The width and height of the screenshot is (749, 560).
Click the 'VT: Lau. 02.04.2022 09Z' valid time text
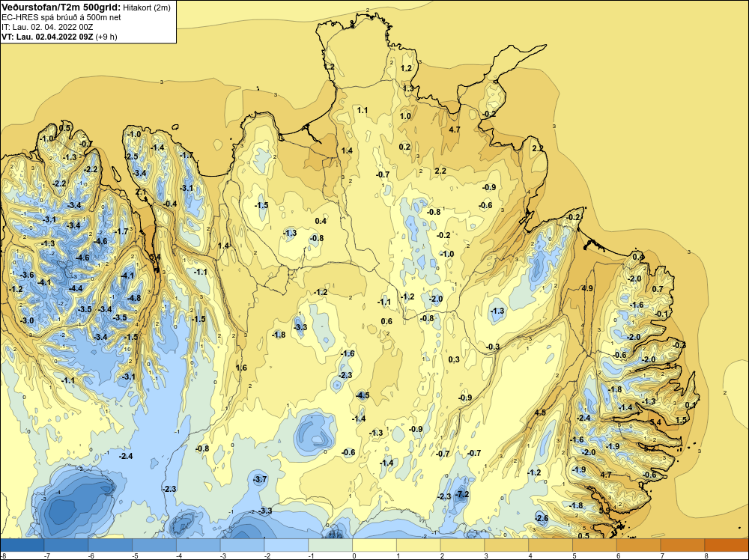click(x=47, y=36)
